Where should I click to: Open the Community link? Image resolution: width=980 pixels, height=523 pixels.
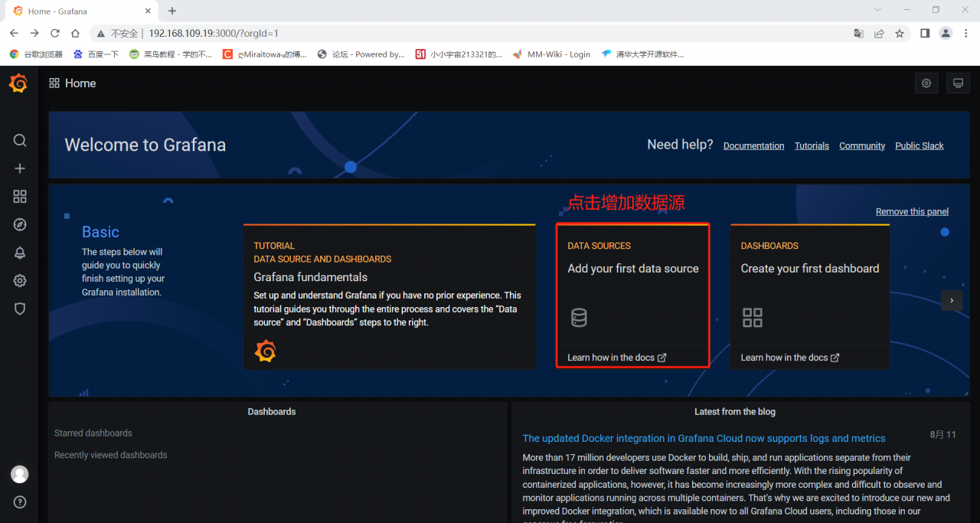[862, 145]
